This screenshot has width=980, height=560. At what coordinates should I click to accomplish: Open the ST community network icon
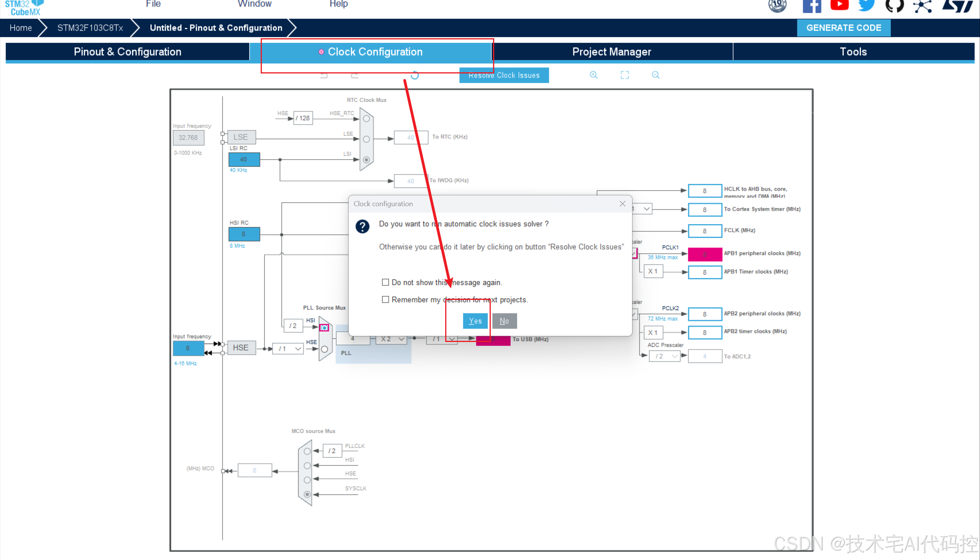pos(922,6)
